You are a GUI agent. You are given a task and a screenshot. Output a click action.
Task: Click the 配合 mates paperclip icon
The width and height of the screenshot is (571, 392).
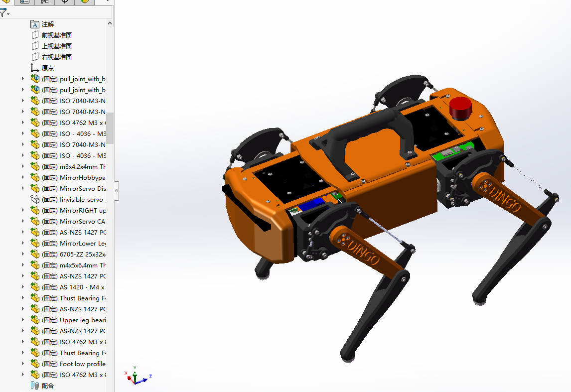click(x=35, y=386)
